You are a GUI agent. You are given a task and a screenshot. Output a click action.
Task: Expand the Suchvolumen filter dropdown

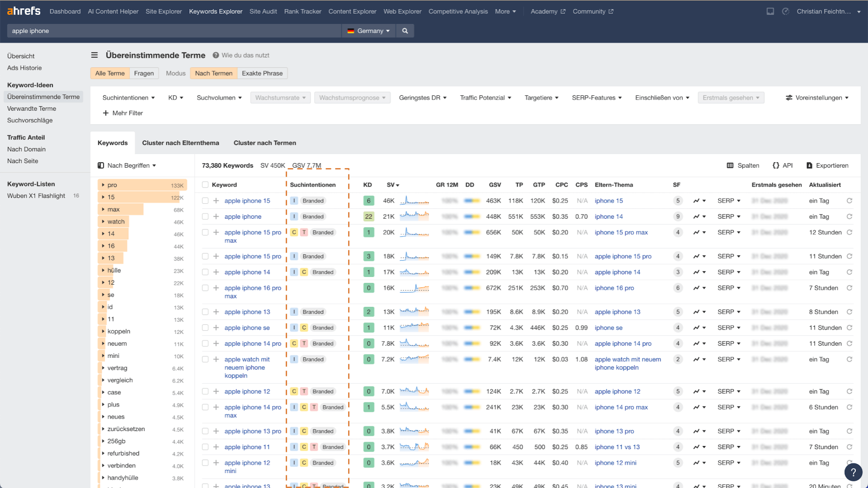pos(219,98)
